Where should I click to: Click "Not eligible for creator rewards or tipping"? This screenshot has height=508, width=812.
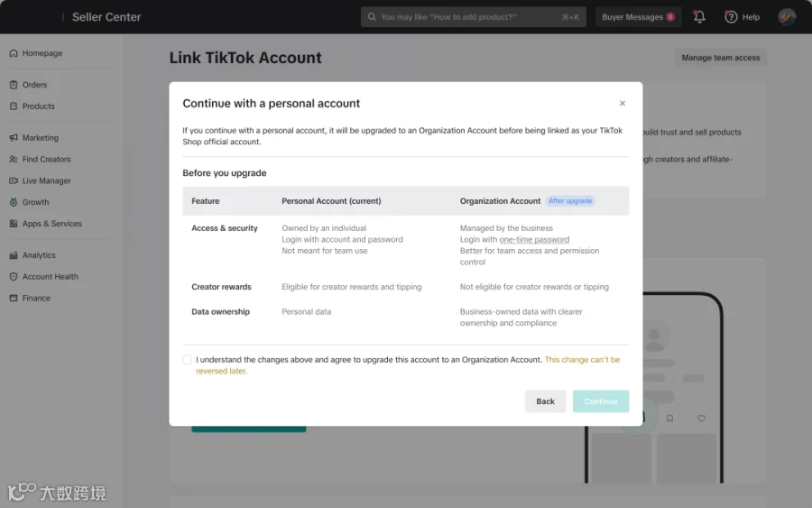(x=534, y=286)
